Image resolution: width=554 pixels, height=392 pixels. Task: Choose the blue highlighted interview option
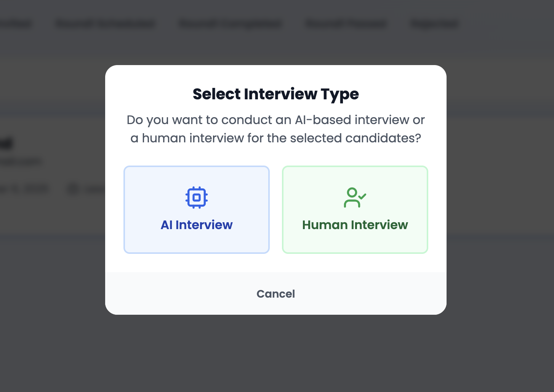coord(196,209)
